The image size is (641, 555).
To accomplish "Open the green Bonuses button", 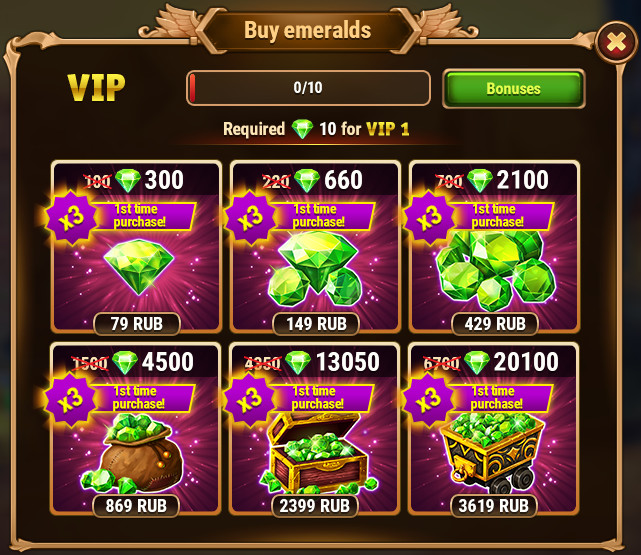I will click(x=513, y=88).
